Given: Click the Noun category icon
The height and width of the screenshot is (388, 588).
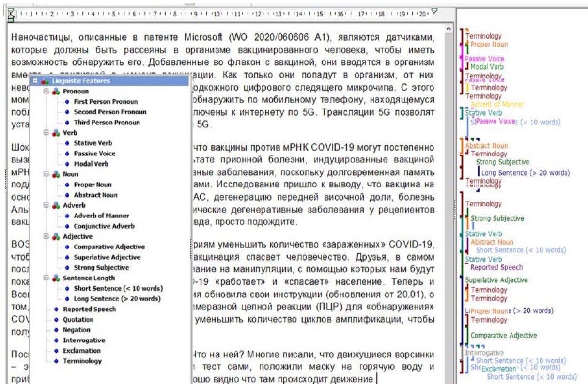Looking at the screenshot, I should [56, 174].
